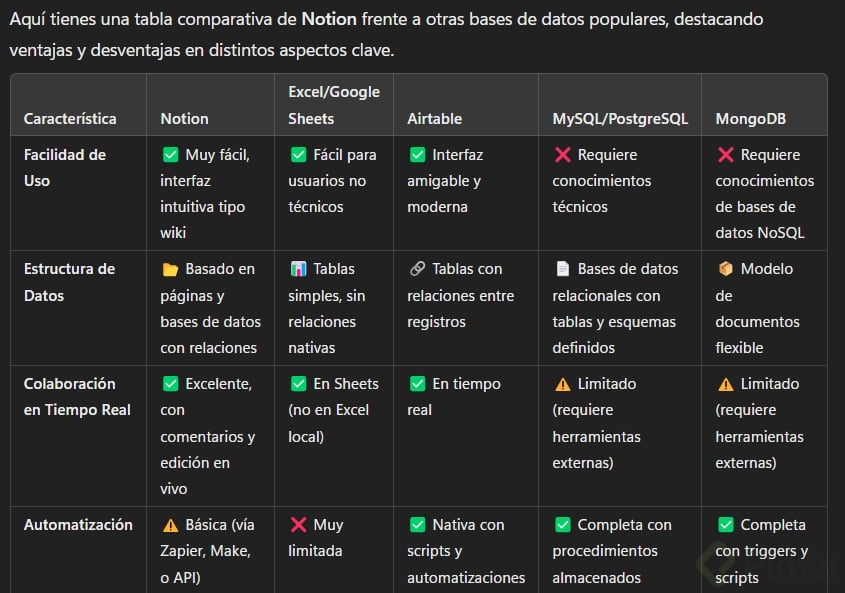Viewport: 845px width, 593px height.
Task: Click the "Facilidad de Uso" row label
Action: 65,168
